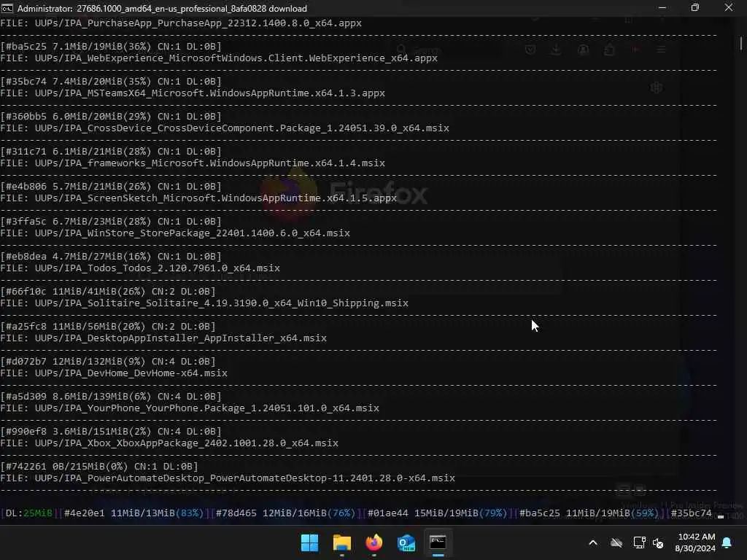Click the #990ef8 3.6MiB/151MiB progress line
Screen dimensions: 747x560
[111, 432]
